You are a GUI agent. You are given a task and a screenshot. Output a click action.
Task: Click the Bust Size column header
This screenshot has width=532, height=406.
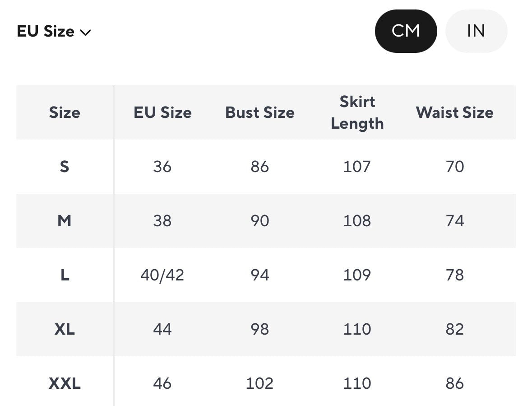[x=260, y=112]
